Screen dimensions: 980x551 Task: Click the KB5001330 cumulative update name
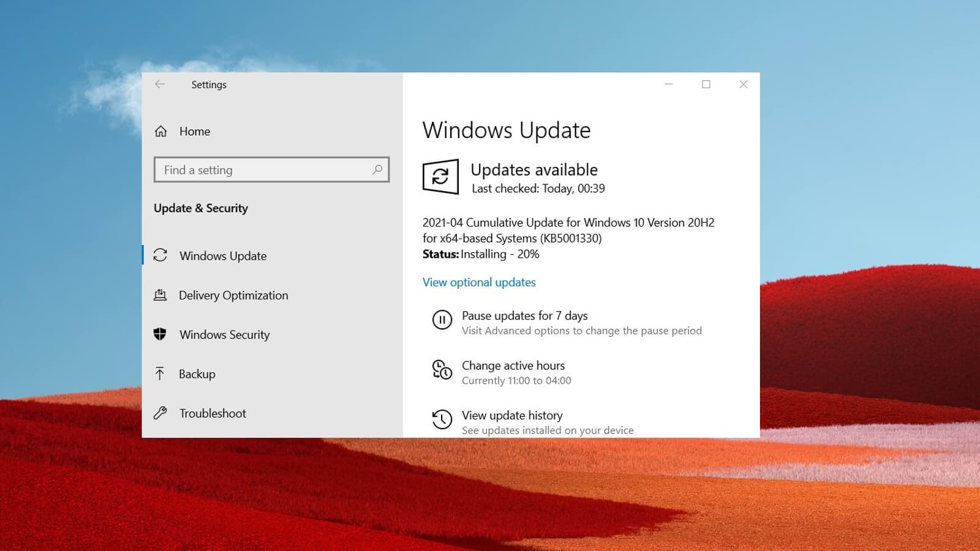click(x=568, y=230)
